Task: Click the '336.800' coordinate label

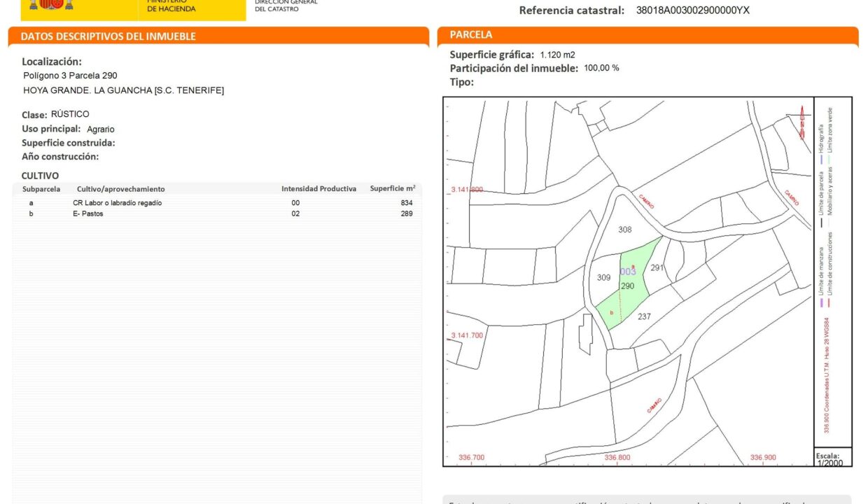Action: 617,458
